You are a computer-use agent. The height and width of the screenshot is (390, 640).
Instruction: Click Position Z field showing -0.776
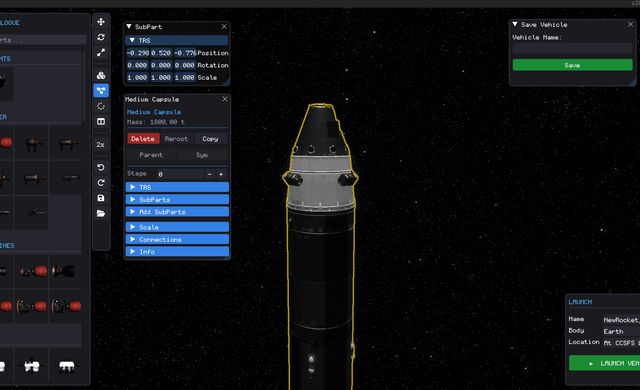click(185, 53)
